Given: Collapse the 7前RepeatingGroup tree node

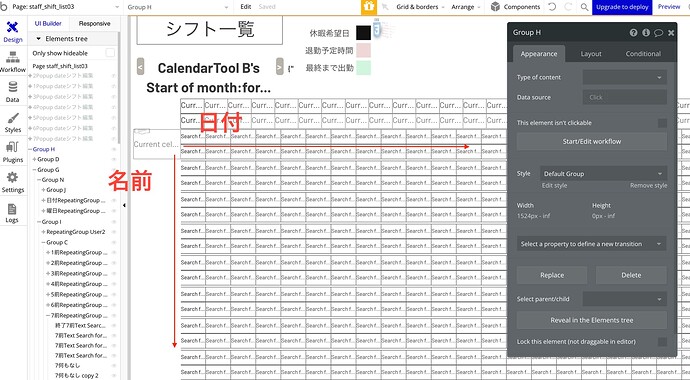Looking at the screenshot, I should click(x=48, y=316).
